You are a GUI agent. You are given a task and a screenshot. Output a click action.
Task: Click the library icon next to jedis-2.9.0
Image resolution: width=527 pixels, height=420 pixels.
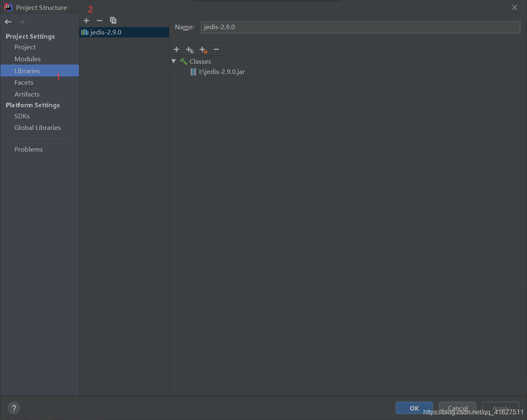[84, 32]
